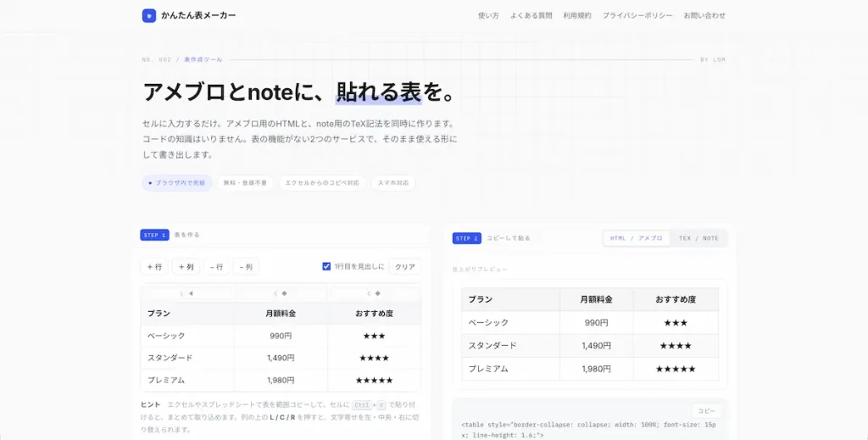Viewport: 868px width, 440px height.
Task: Click the ブラウザ内で完結 tag
Action: point(177,182)
